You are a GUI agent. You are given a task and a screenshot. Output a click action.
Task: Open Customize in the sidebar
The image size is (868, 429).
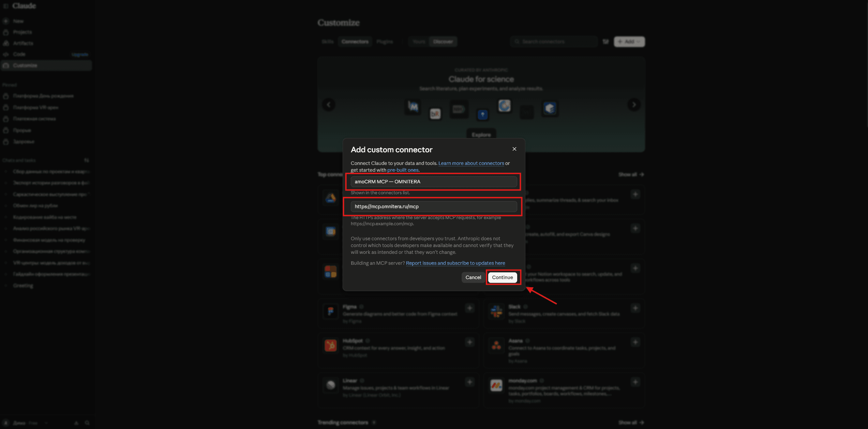pyautogui.click(x=46, y=65)
